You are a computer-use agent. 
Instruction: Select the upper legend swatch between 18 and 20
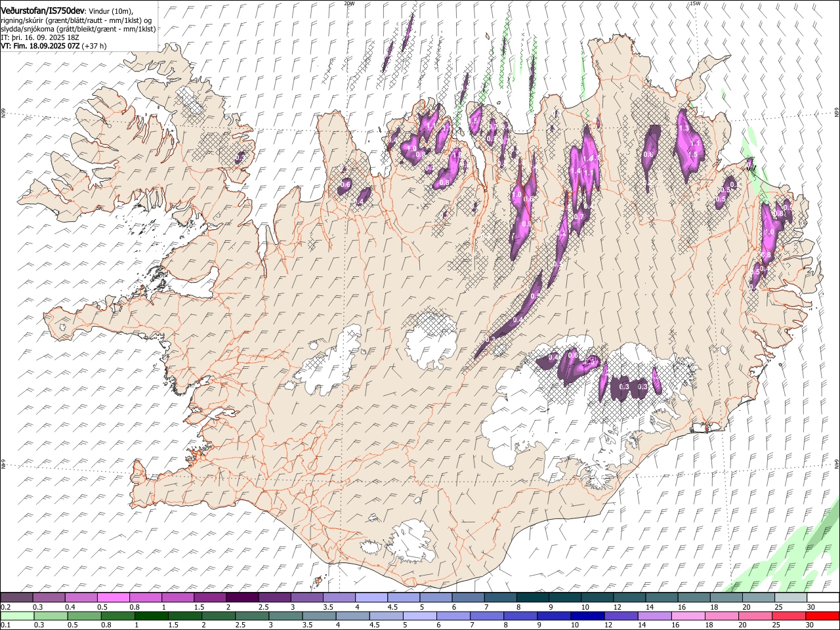coord(726,597)
